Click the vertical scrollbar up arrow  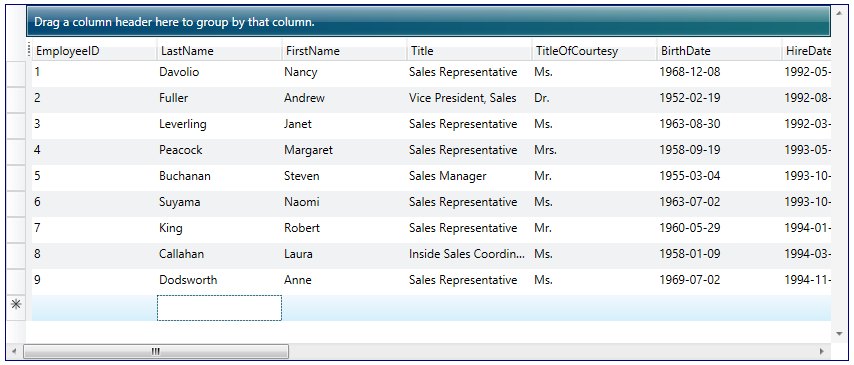click(839, 13)
